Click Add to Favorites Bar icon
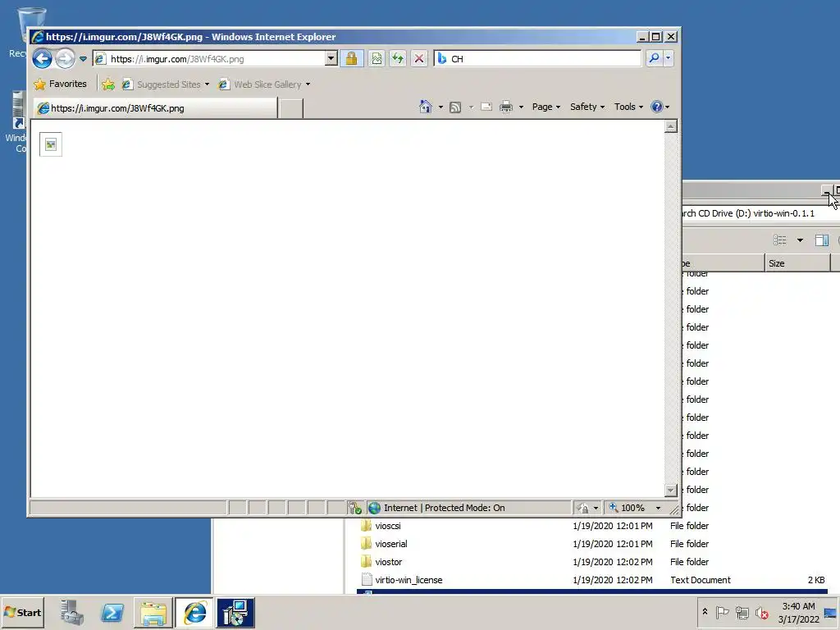The image size is (840, 630). [x=108, y=84]
